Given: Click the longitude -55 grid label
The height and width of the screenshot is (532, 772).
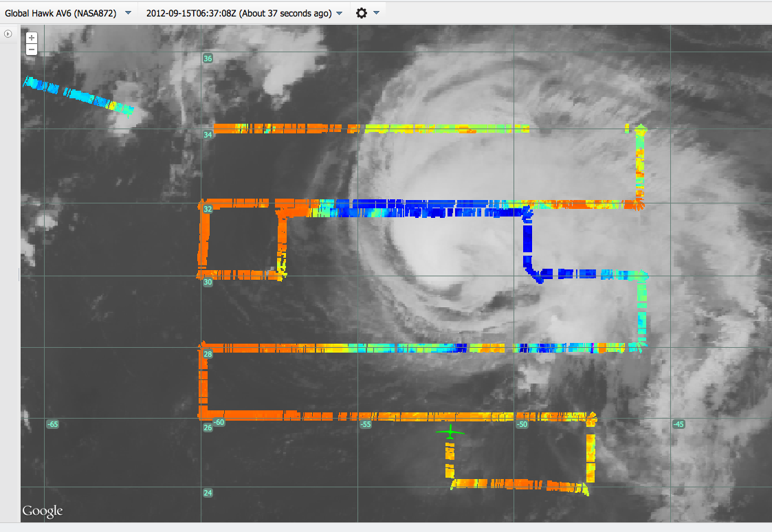Looking at the screenshot, I should [366, 424].
